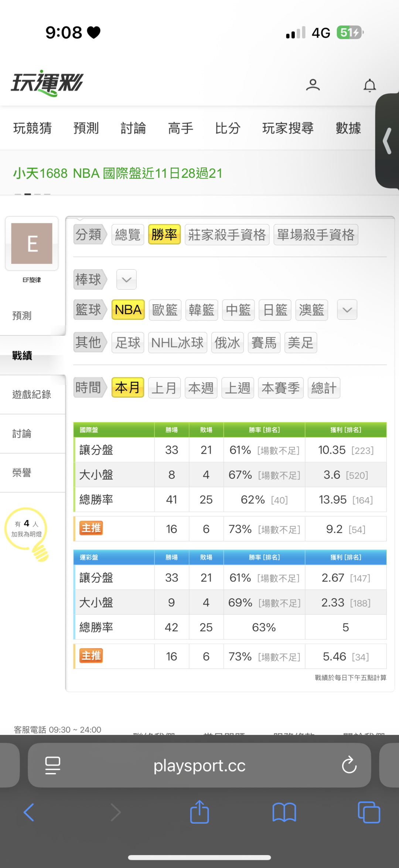The image size is (399, 868).
Task: Select 總計 time range
Action: [324, 388]
